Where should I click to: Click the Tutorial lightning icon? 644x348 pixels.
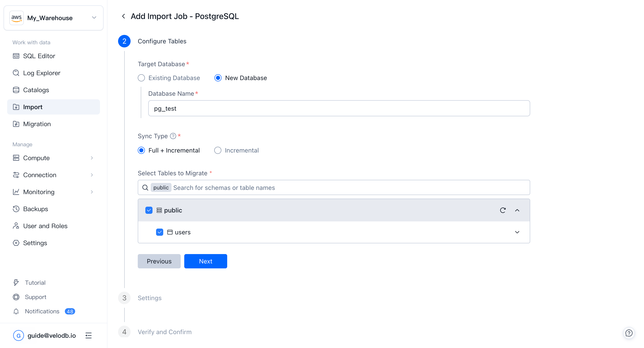tap(16, 282)
